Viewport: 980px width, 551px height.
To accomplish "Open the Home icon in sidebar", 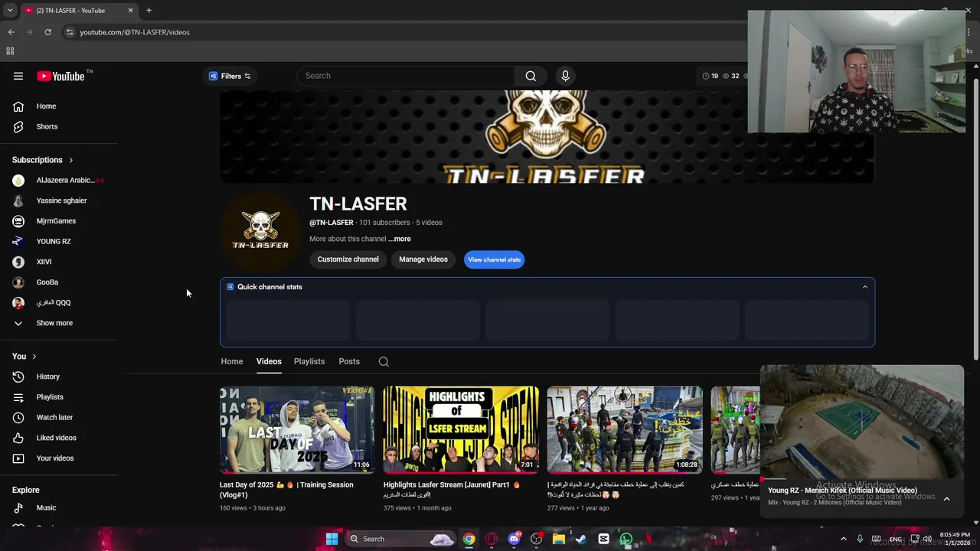I will [x=18, y=106].
